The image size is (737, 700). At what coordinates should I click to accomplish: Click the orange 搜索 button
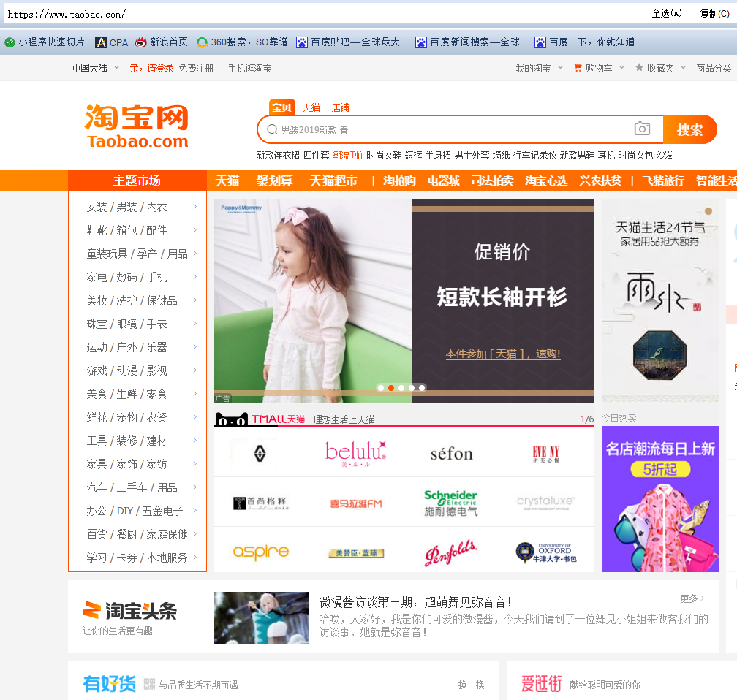690,129
